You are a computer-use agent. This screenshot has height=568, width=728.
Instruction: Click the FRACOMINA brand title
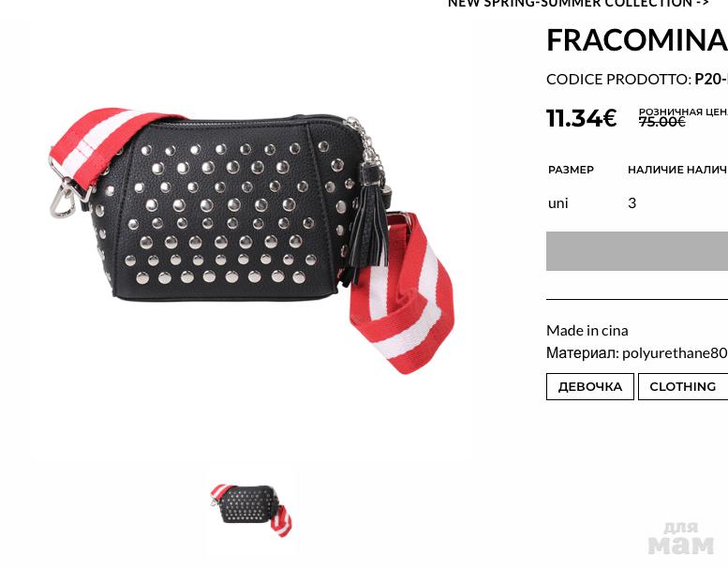tap(637, 40)
